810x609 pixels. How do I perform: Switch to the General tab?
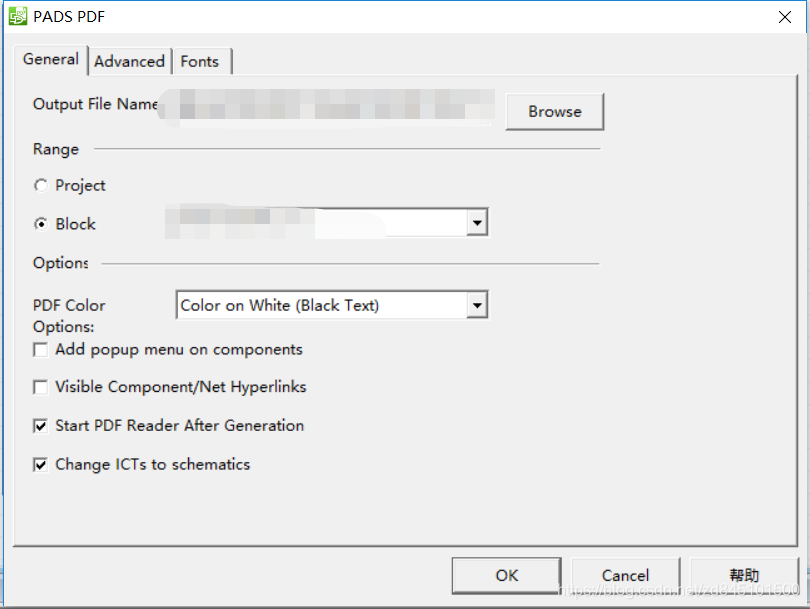[51, 59]
